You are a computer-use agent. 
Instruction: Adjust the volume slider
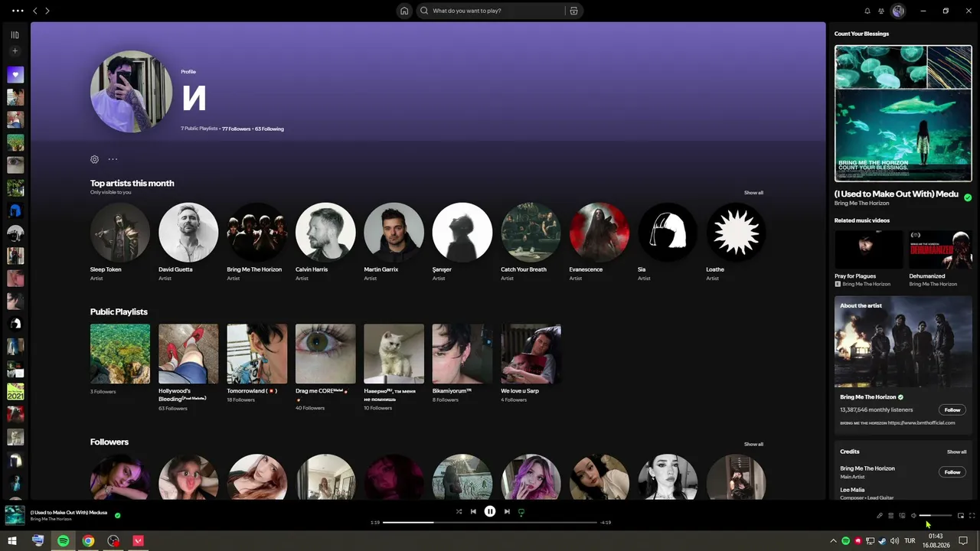[936, 516]
